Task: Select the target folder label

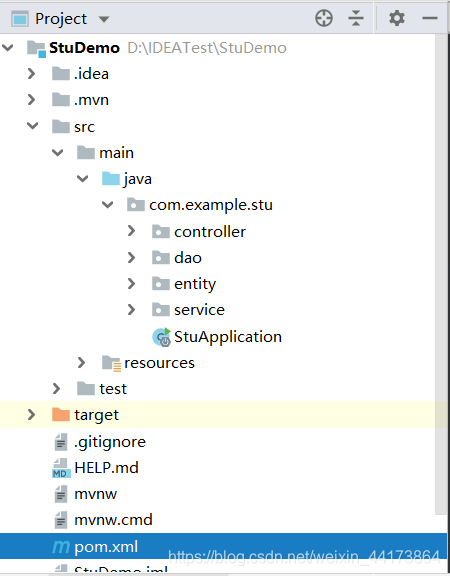Action: pos(96,415)
